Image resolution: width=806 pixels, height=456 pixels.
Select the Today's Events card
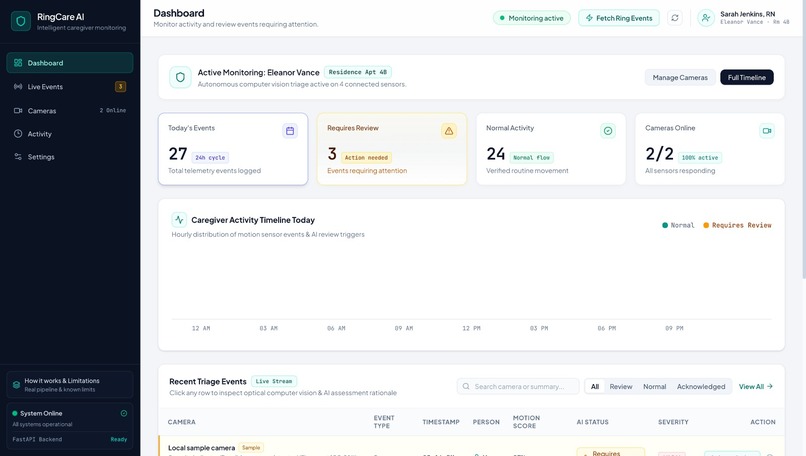[x=233, y=149]
